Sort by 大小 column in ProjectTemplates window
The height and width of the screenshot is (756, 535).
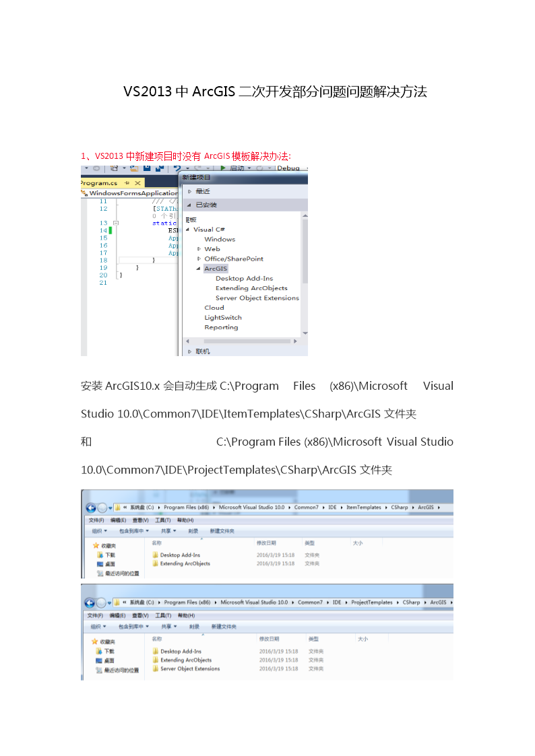363,639
